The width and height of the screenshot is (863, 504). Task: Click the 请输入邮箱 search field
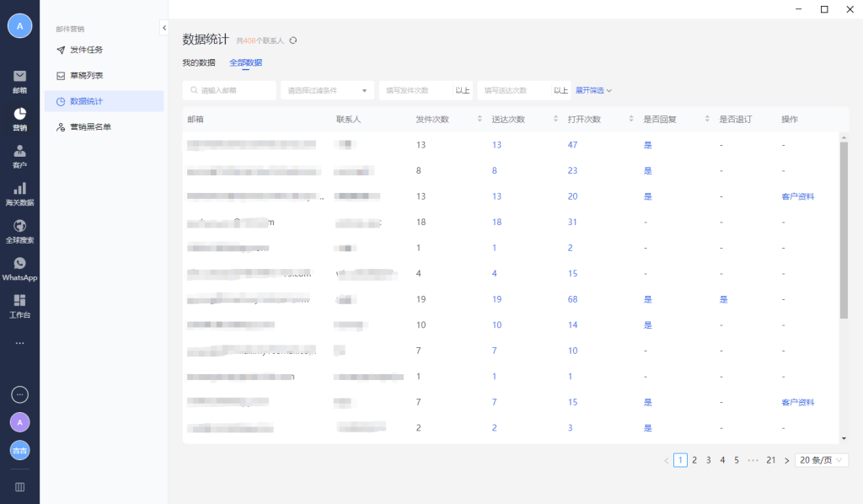point(230,90)
